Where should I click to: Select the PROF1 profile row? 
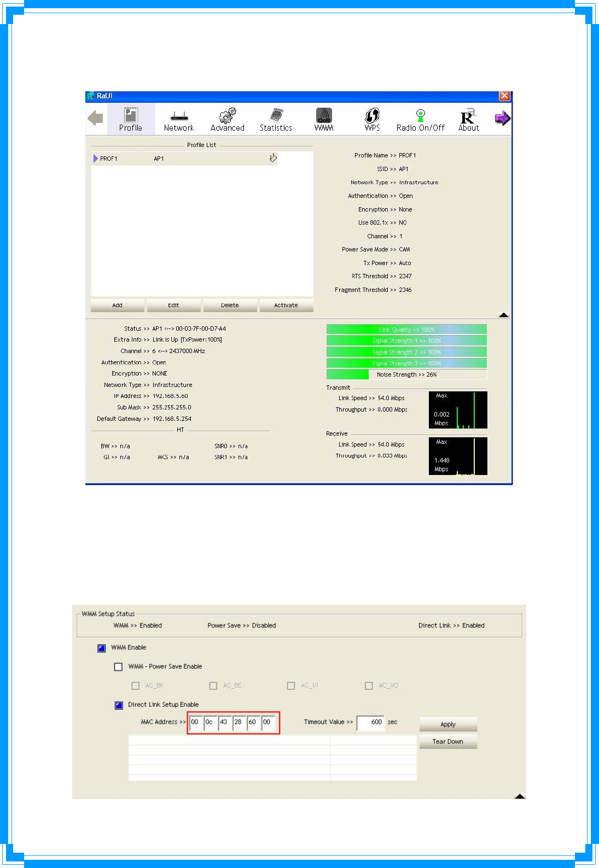[x=184, y=159]
